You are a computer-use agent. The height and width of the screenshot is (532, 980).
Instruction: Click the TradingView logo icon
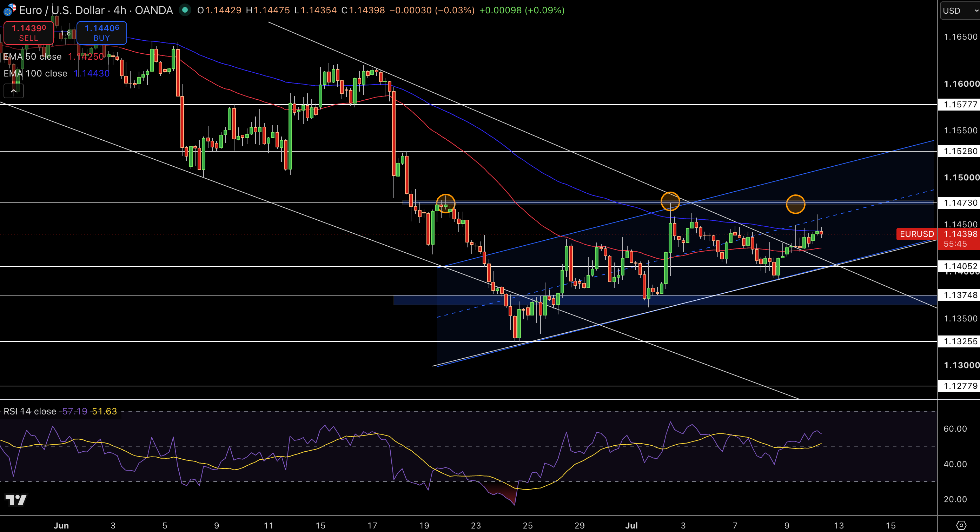click(x=16, y=500)
